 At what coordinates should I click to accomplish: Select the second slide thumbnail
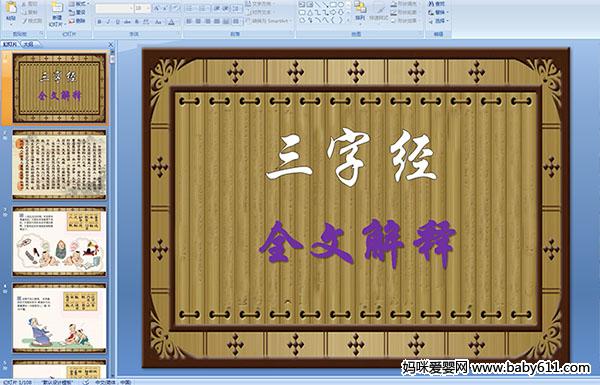coord(59,165)
